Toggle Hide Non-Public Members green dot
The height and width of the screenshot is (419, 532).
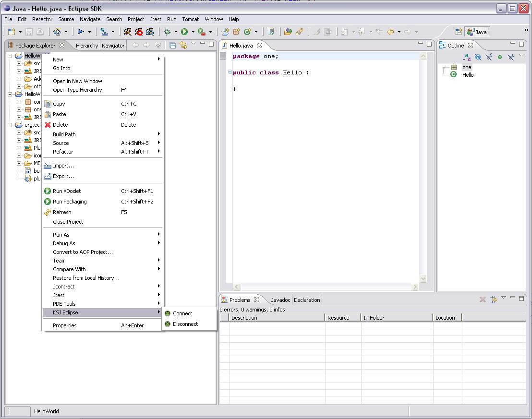[500, 57]
